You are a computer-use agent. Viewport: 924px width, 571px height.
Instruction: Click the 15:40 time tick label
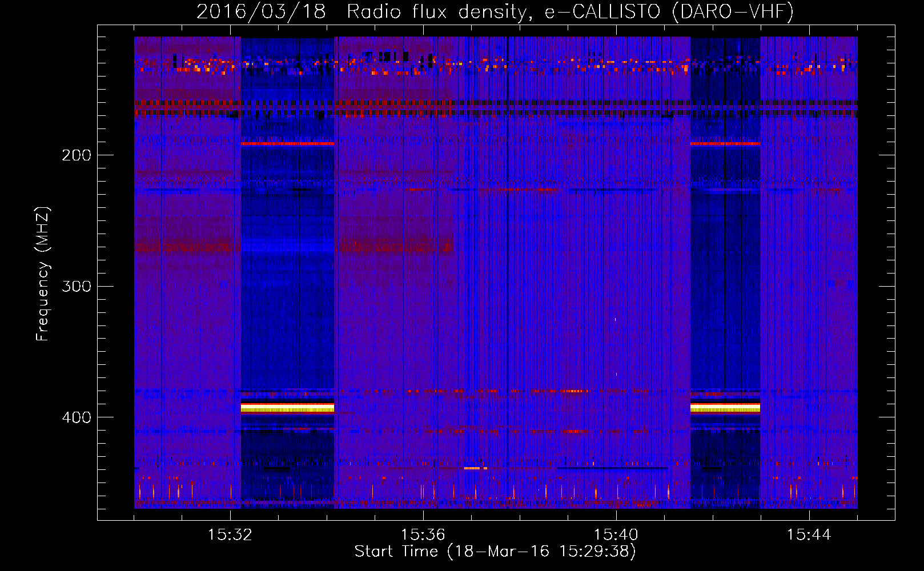point(616,535)
